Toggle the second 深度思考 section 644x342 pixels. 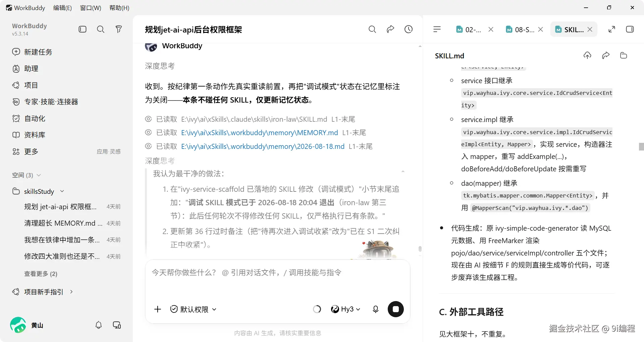coord(160,161)
